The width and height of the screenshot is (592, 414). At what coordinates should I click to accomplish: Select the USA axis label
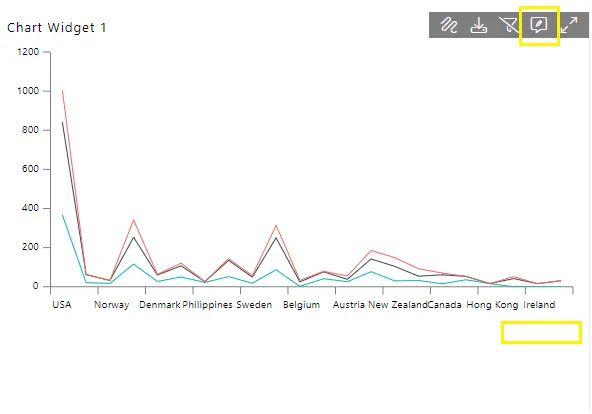(62, 305)
